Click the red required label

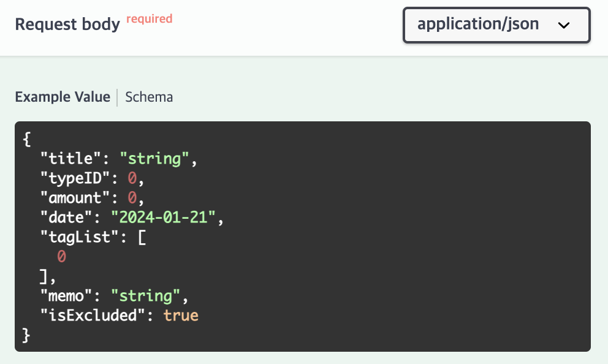[148, 18]
